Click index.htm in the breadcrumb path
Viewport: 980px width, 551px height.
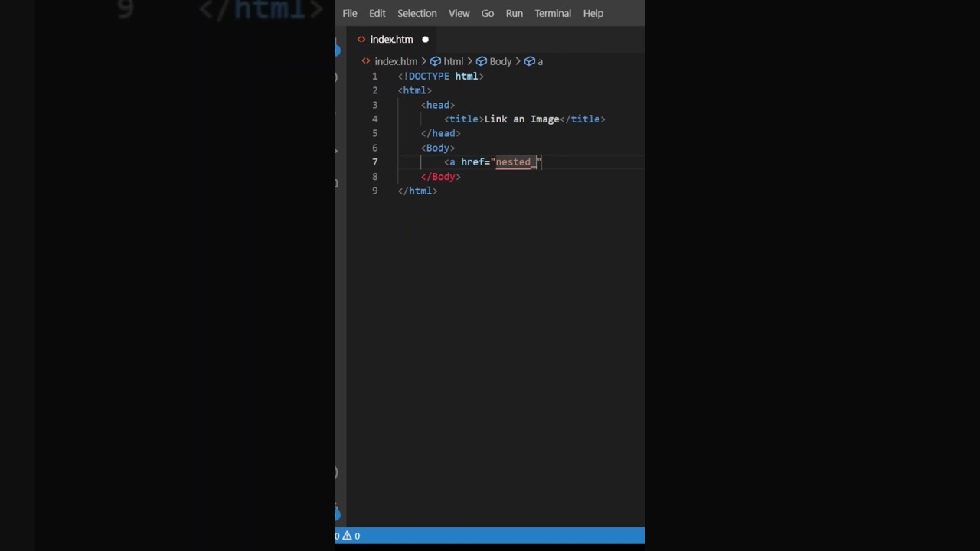point(396,61)
